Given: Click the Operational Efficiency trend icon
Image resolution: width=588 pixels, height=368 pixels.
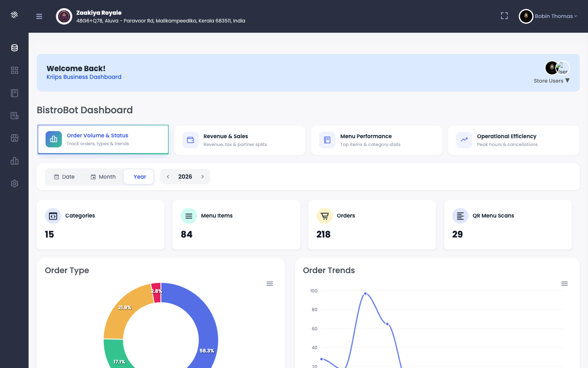Looking at the screenshot, I should pyautogui.click(x=464, y=140).
